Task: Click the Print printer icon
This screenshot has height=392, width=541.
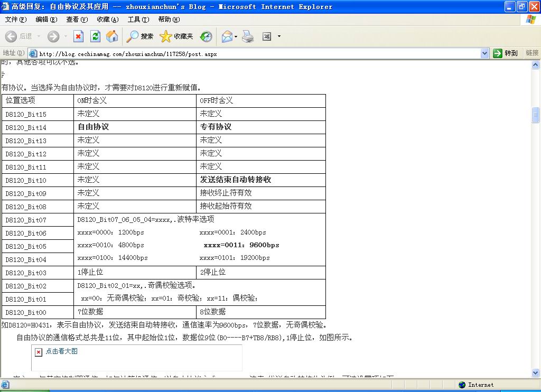Action: (248, 36)
